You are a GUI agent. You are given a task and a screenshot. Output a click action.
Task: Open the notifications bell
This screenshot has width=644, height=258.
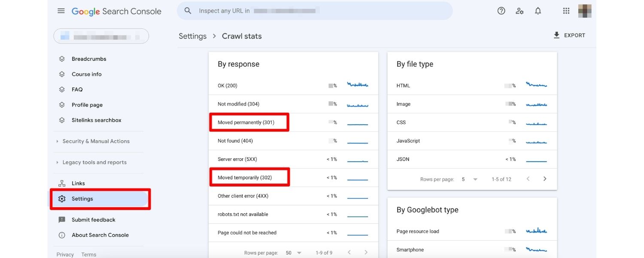538,11
